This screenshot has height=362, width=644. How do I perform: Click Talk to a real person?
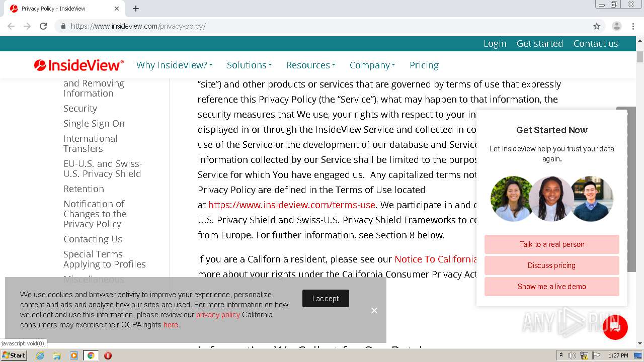552,244
